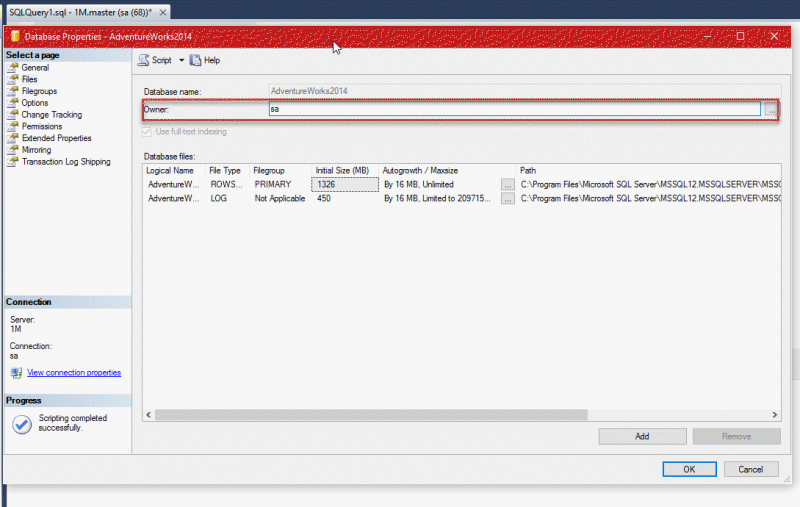Switch to the Mirroring page

click(36, 150)
